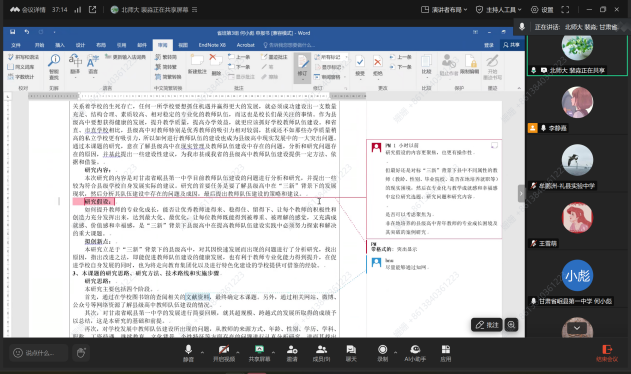Viewport: 631px width, 374px height.
Task: Click the Word save icon
Action: click(x=12, y=32)
